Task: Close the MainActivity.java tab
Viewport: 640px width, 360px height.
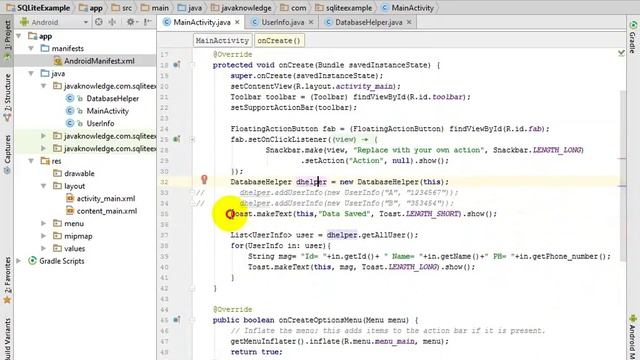Action: (x=237, y=22)
